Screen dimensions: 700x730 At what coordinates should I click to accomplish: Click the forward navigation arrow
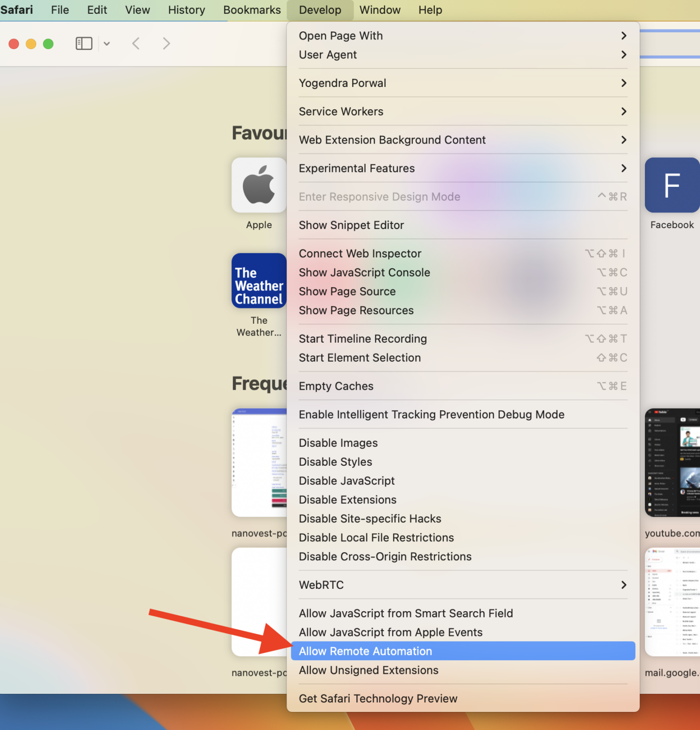coord(166,44)
